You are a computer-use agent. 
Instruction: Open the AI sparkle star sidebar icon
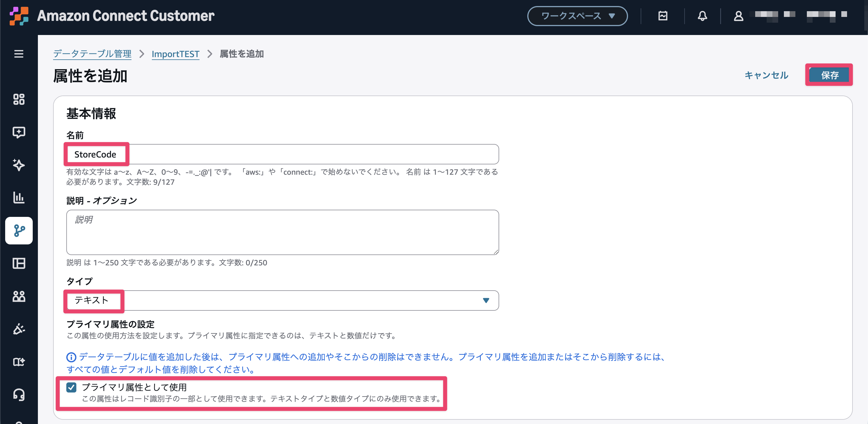pos(19,165)
